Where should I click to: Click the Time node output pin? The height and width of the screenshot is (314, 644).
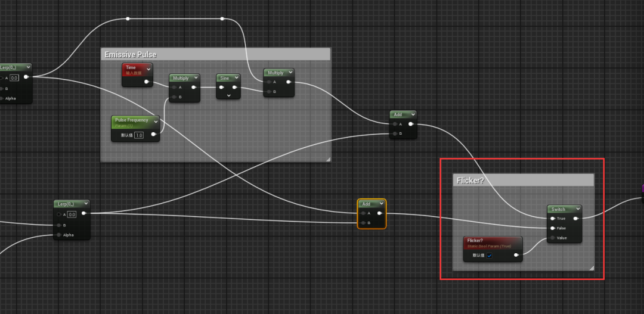[x=147, y=82]
